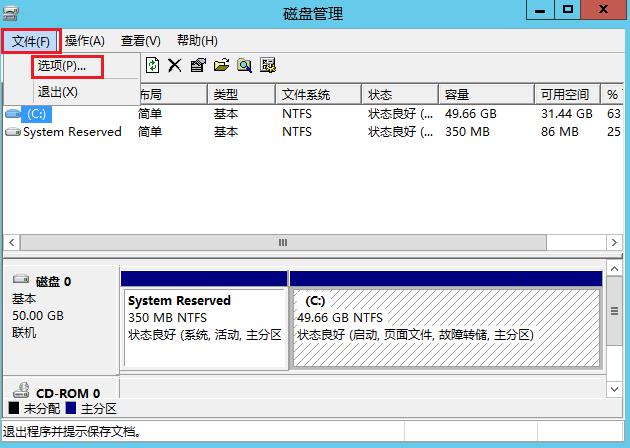
Task: Open the 帮助(H) menu
Action: click(x=197, y=41)
